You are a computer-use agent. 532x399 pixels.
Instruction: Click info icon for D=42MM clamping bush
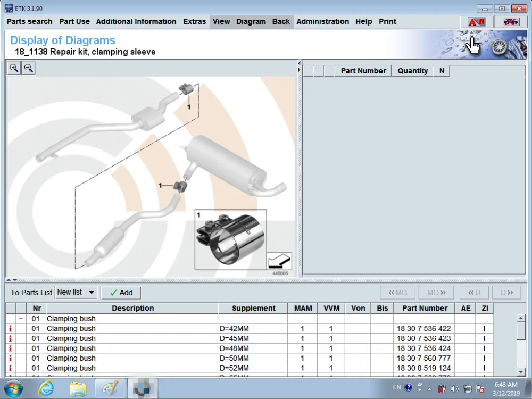coord(10,328)
